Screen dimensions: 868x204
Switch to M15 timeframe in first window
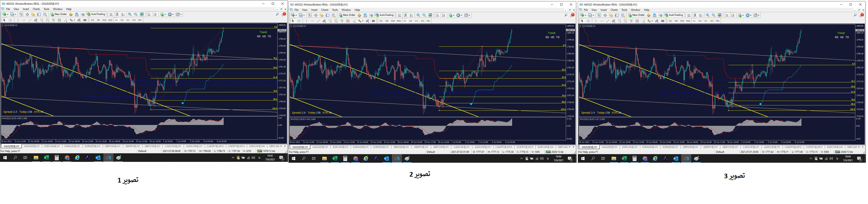click(104, 20)
